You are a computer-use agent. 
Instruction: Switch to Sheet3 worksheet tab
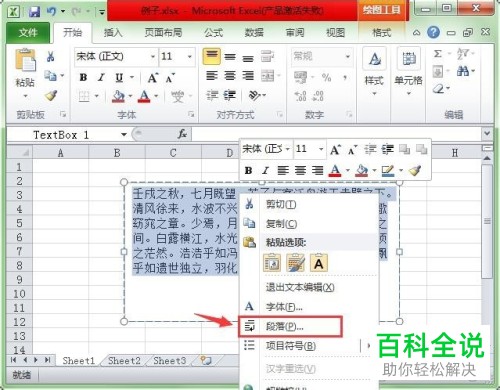(169, 361)
